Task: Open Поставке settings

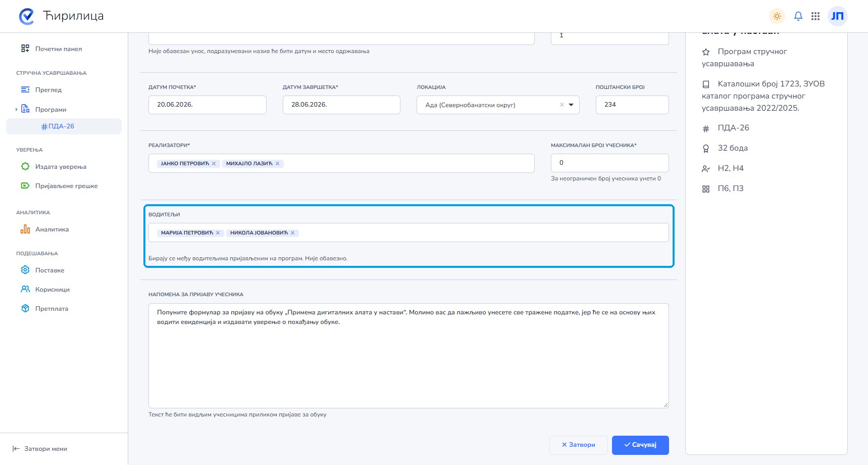Action: [49, 270]
